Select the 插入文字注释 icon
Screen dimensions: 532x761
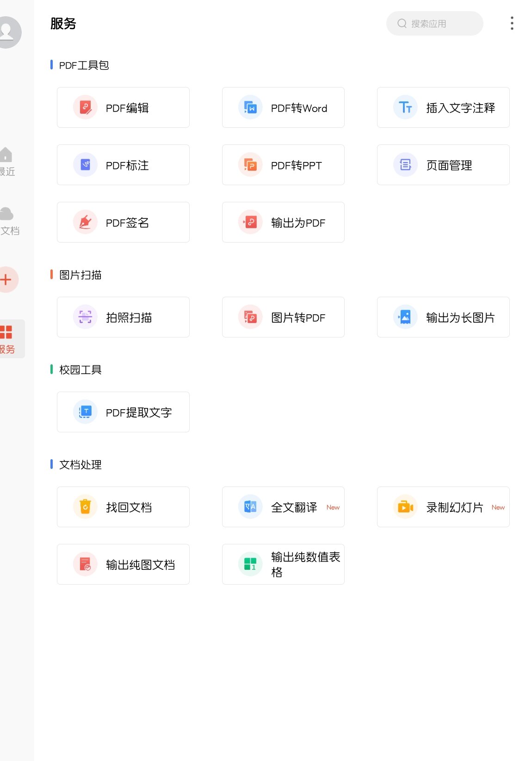[x=405, y=107]
